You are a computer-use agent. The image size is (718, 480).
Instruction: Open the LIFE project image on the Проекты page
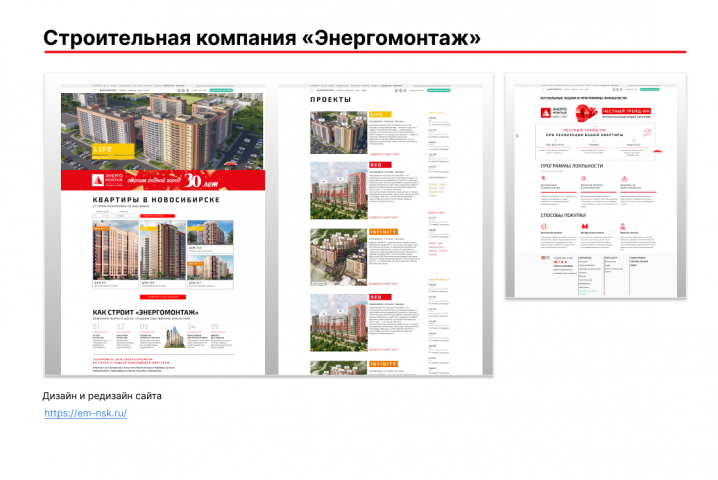(338, 132)
